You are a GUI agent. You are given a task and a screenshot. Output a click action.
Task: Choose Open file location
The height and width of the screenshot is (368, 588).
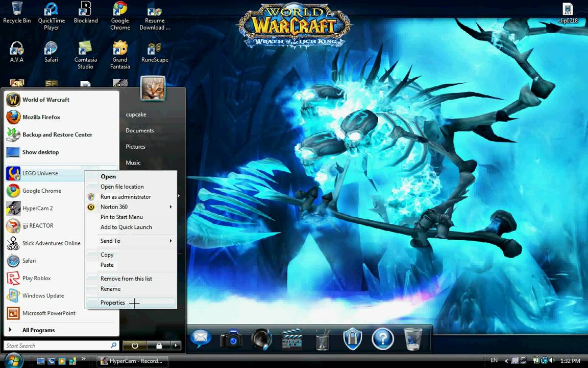[x=131, y=187]
